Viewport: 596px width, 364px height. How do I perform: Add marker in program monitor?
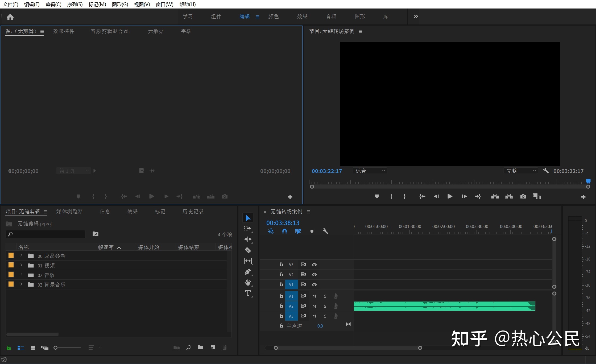click(x=377, y=196)
